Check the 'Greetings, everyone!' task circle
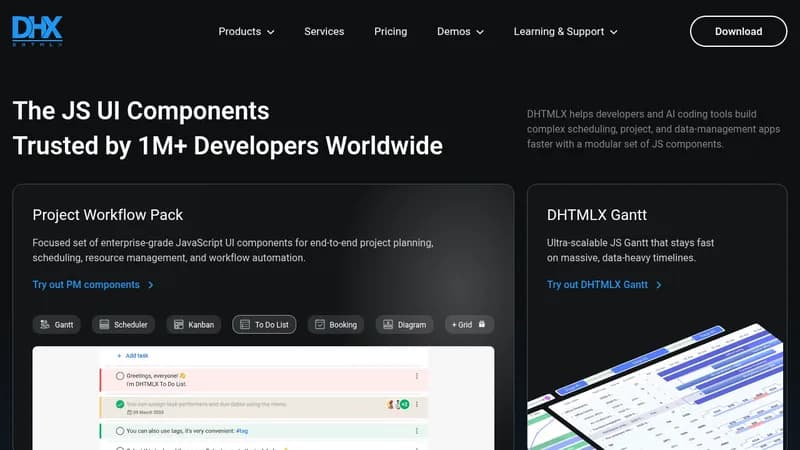Image resolution: width=800 pixels, height=450 pixels. click(x=120, y=376)
